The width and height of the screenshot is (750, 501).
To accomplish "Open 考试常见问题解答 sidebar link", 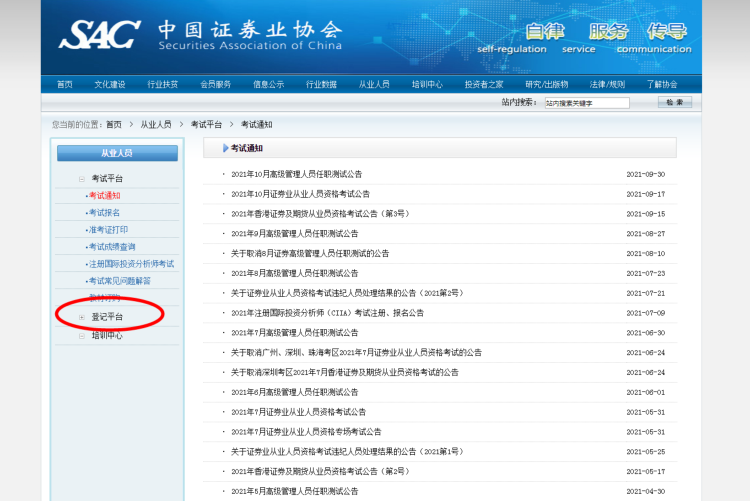I will 120,281.
